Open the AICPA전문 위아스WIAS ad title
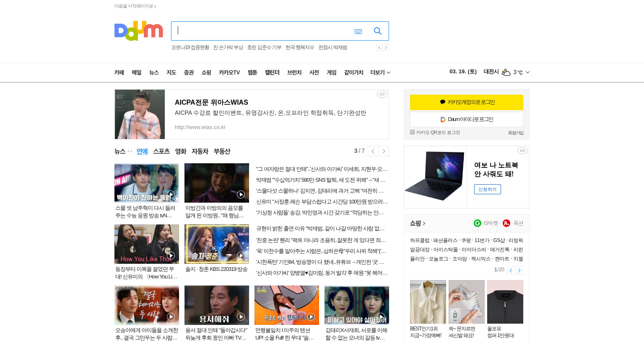644x345 pixels. (x=211, y=102)
